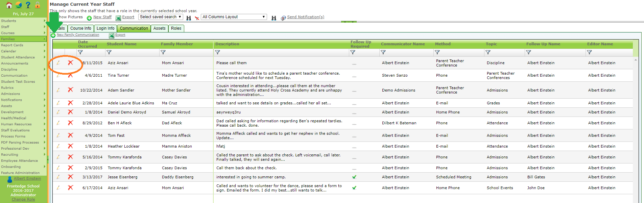Open filter for Follow Up Name column
Viewport: 644px width, 203px height.
click(x=528, y=52)
